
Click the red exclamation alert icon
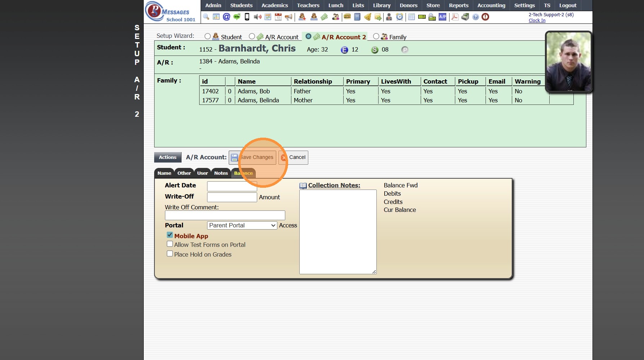[486, 17]
